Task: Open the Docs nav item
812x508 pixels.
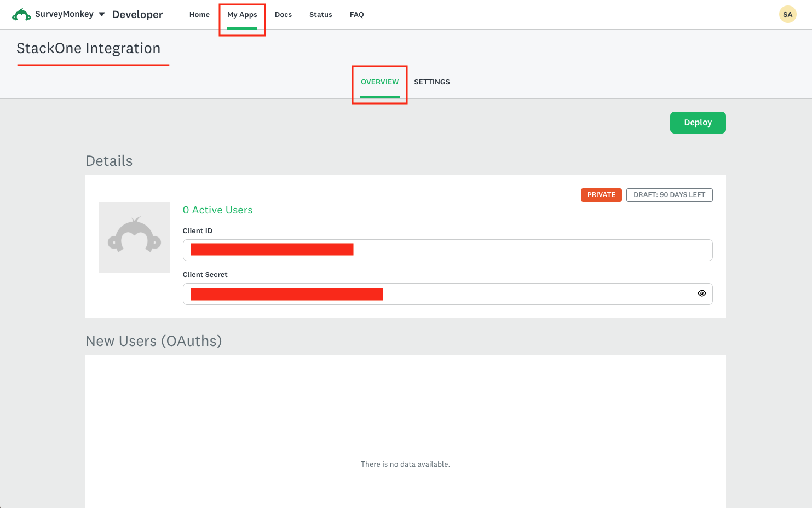Action: [283, 15]
